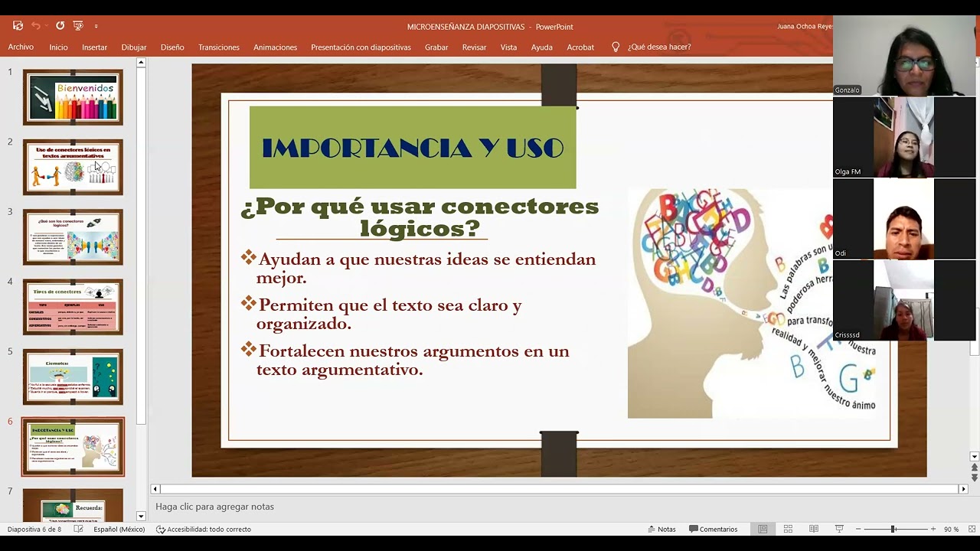Open Presentación con diapositivas tab

pyautogui.click(x=361, y=47)
